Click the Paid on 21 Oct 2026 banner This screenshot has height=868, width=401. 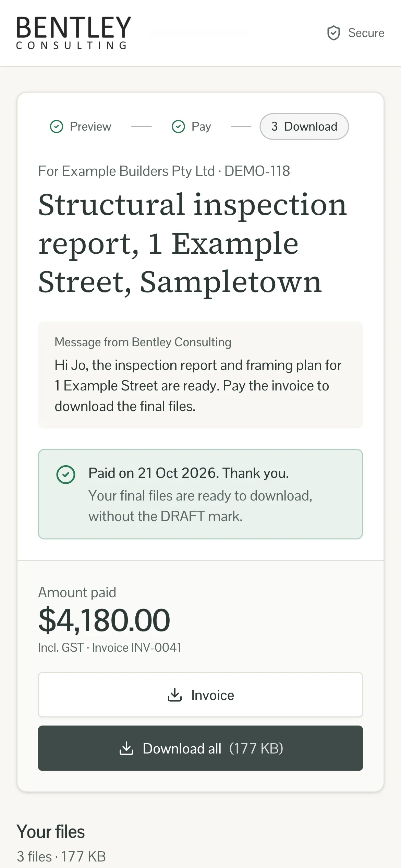point(200,494)
